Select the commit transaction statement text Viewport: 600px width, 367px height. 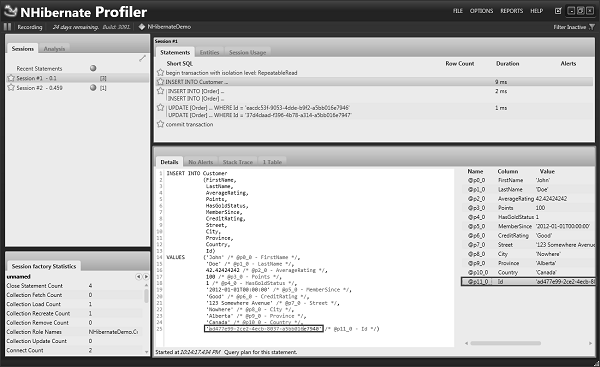(x=189, y=124)
